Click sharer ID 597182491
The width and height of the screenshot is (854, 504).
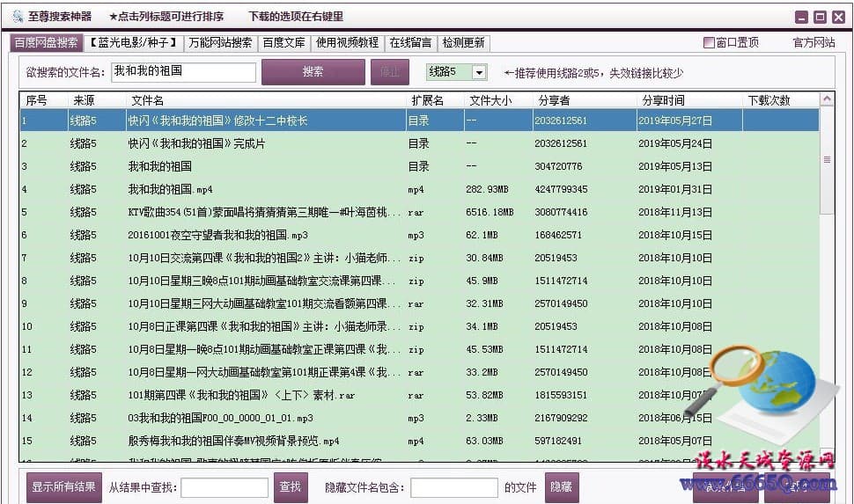point(558,441)
